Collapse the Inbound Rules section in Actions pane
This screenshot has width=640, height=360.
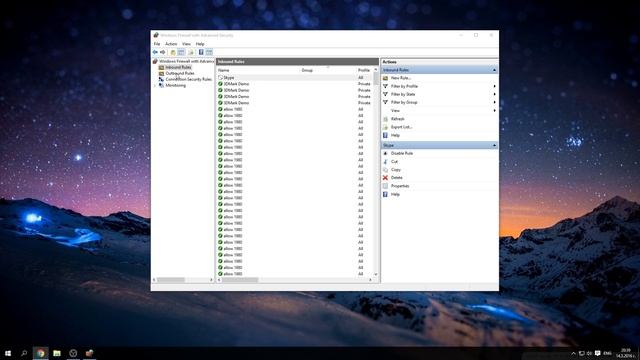(x=494, y=70)
